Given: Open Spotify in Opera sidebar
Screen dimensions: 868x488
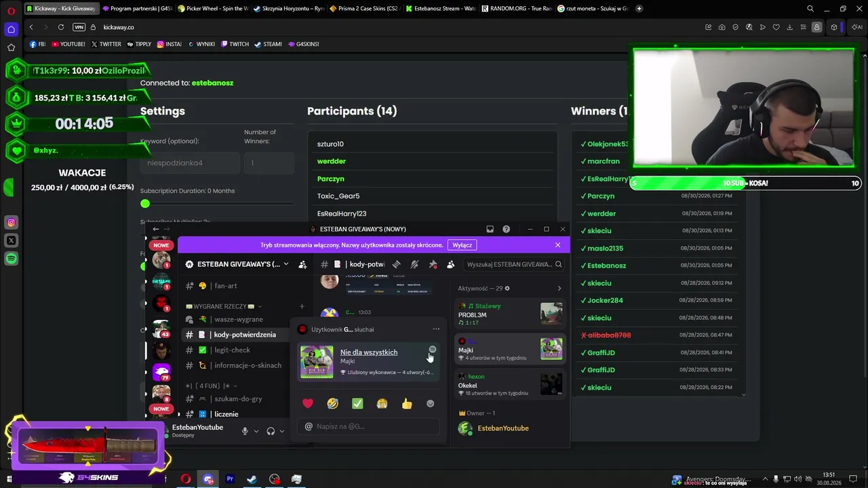Looking at the screenshot, I should point(11,258).
